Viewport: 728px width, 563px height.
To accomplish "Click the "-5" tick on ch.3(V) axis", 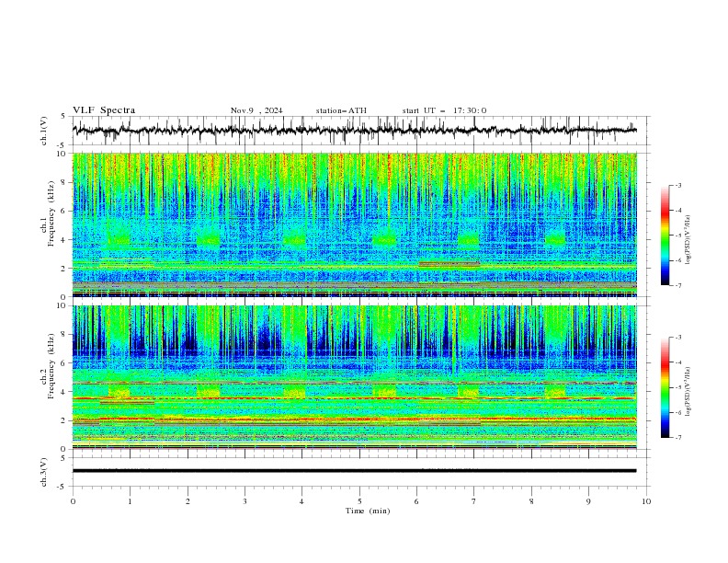I will 61,487.
